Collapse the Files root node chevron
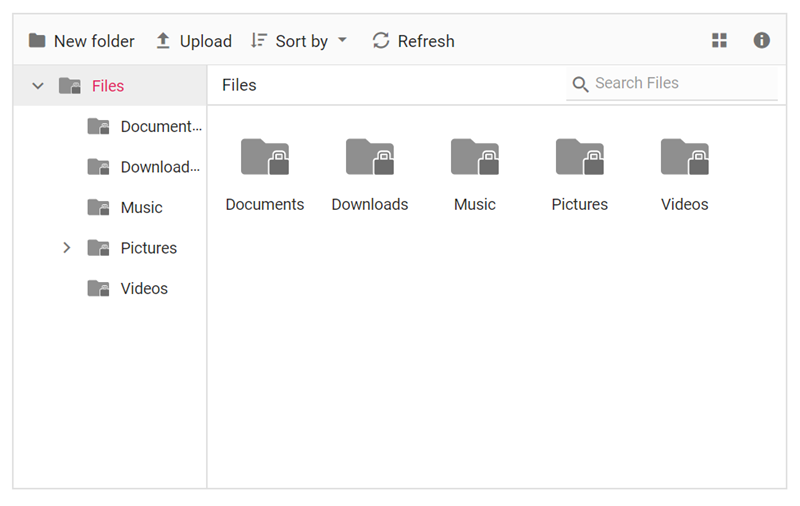This screenshot has height=506, width=800. click(x=38, y=86)
